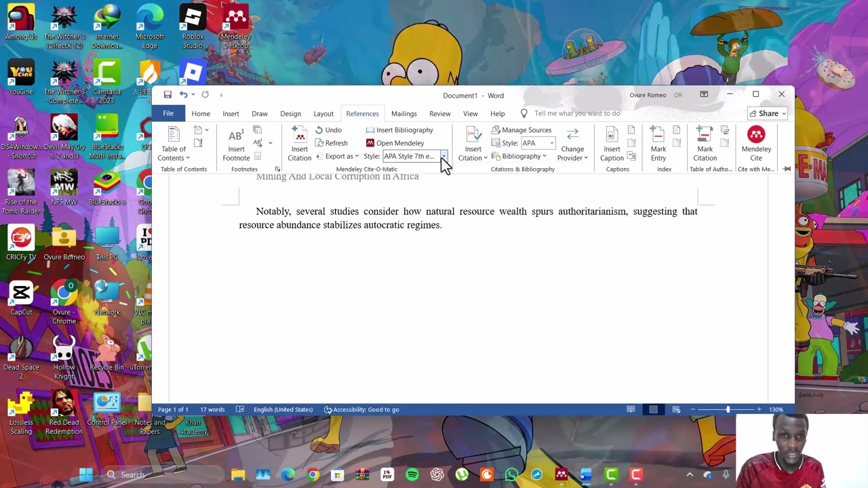Expand the Next Footnote dropdown arrow
This screenshot has width=868, height=488.
[271, 143]
